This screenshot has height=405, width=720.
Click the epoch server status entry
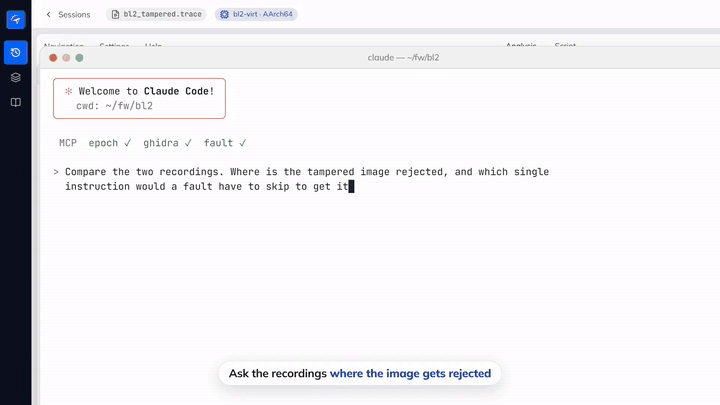click(110, 143)
